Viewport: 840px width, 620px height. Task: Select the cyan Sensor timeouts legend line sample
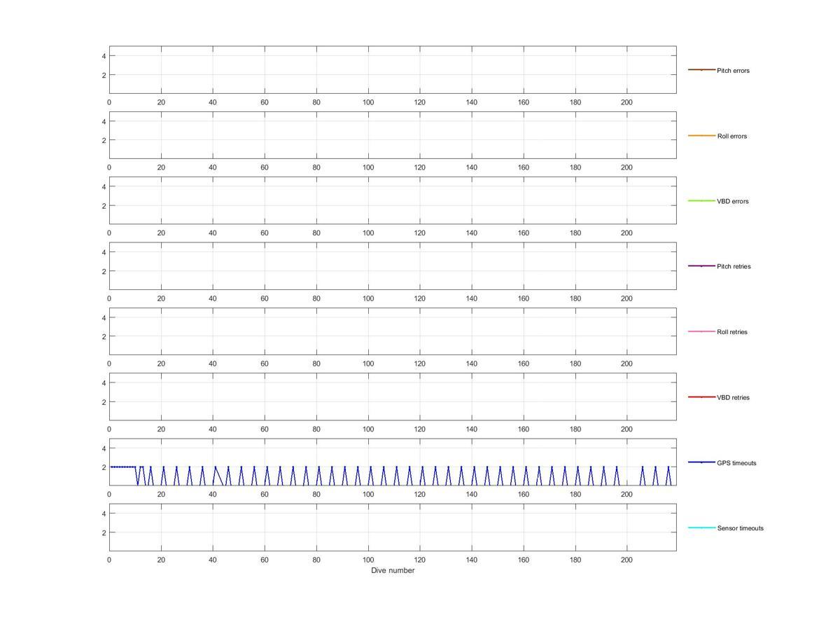point(701,528)
